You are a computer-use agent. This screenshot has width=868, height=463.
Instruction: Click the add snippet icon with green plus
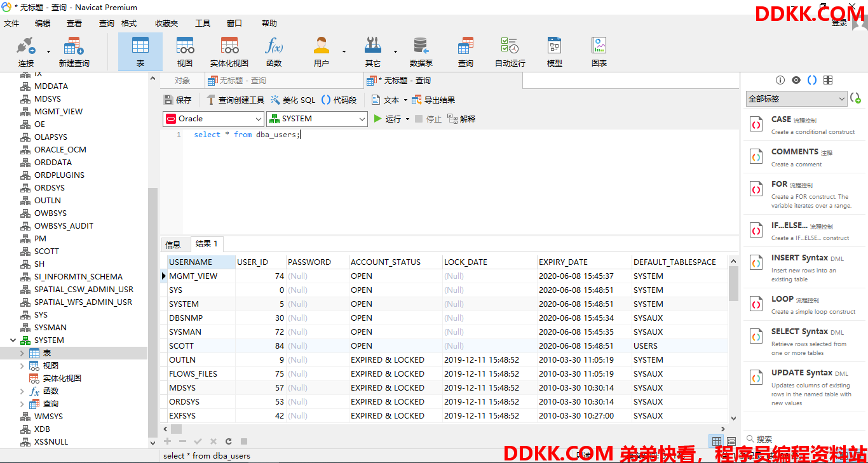[x=856, y=98]
